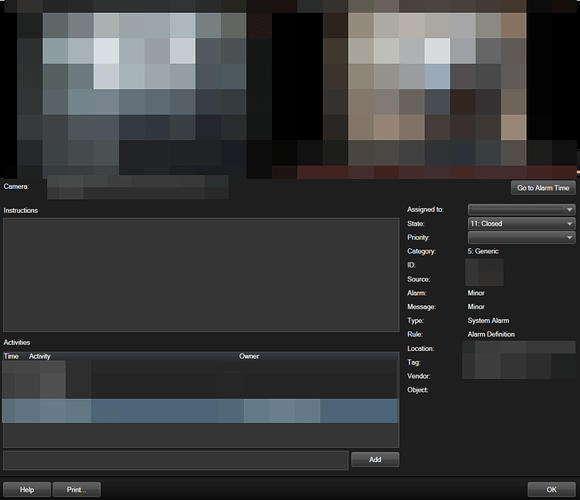Open the Help button

27,490
